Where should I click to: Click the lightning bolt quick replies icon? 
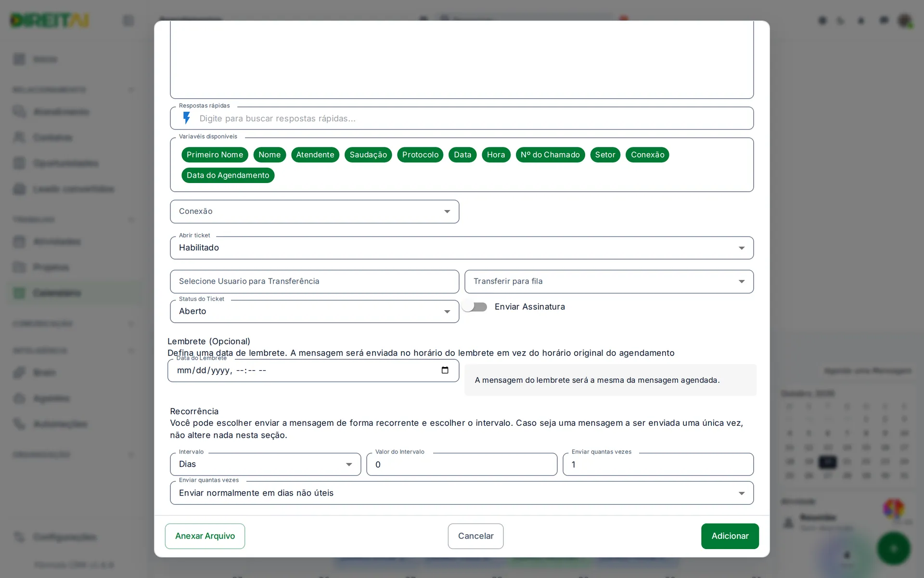[x=187, y=118]
